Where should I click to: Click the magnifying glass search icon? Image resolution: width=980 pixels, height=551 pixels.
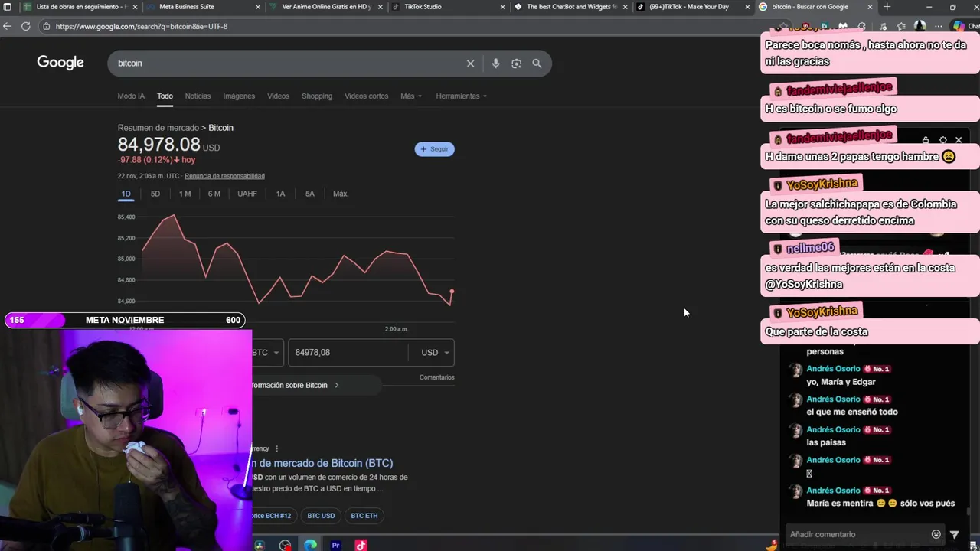click(537, 64)
